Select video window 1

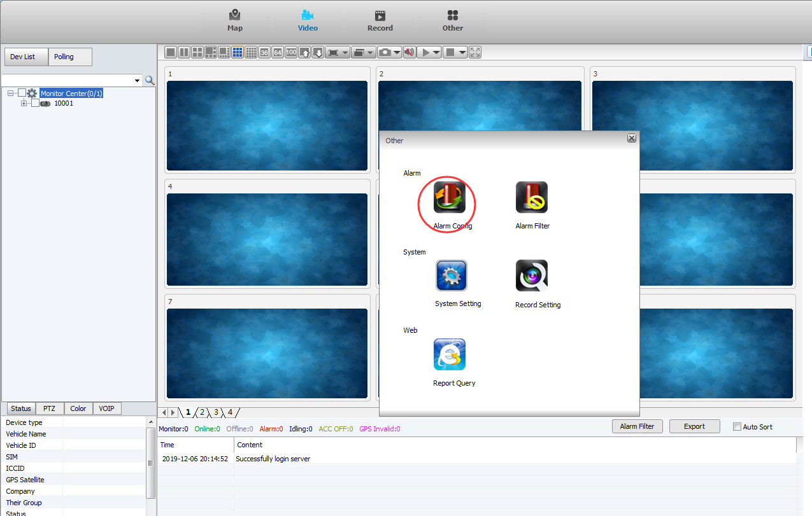267,120
